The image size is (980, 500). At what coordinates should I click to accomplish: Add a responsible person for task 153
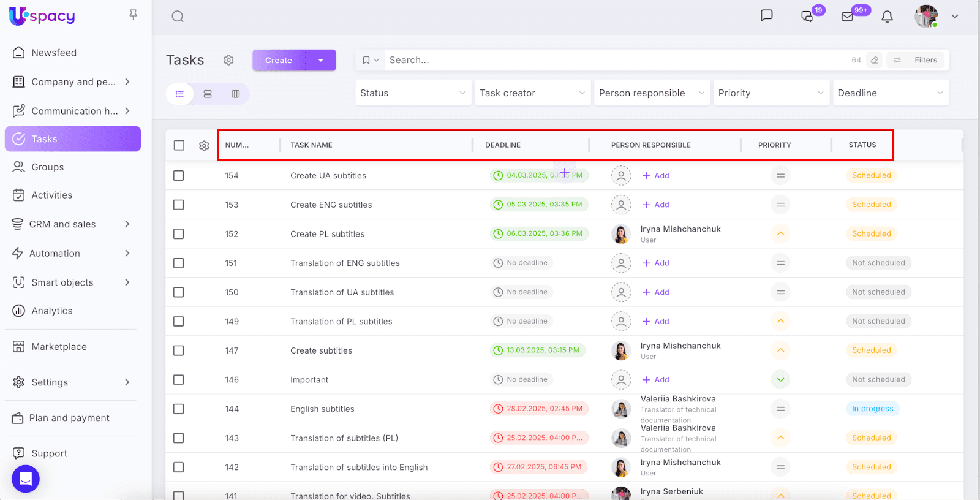(x=656, y=205)
